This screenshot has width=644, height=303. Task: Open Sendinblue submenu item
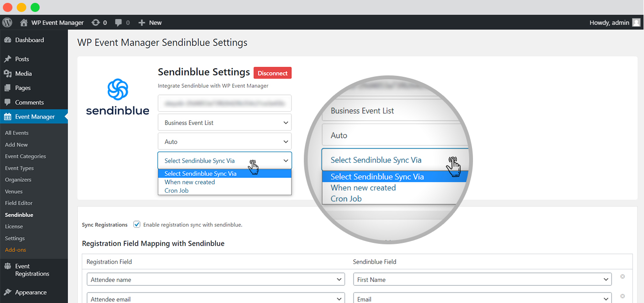point(19,215)
